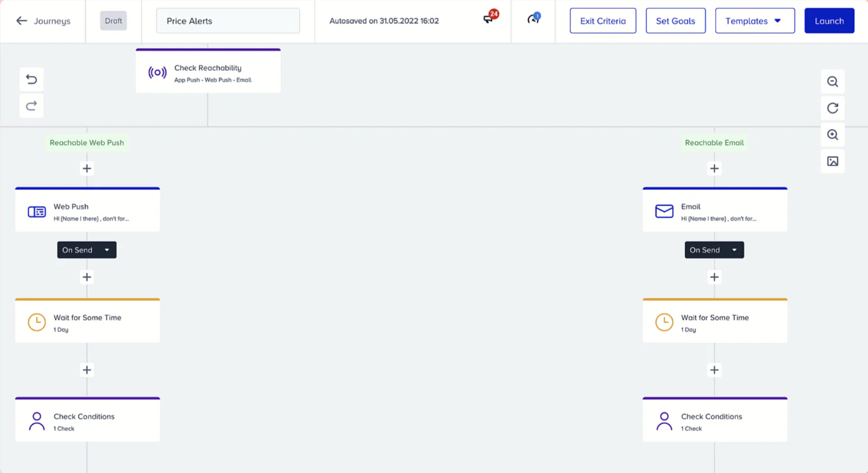
Task: Export the journey as an image
Action: 832,161
